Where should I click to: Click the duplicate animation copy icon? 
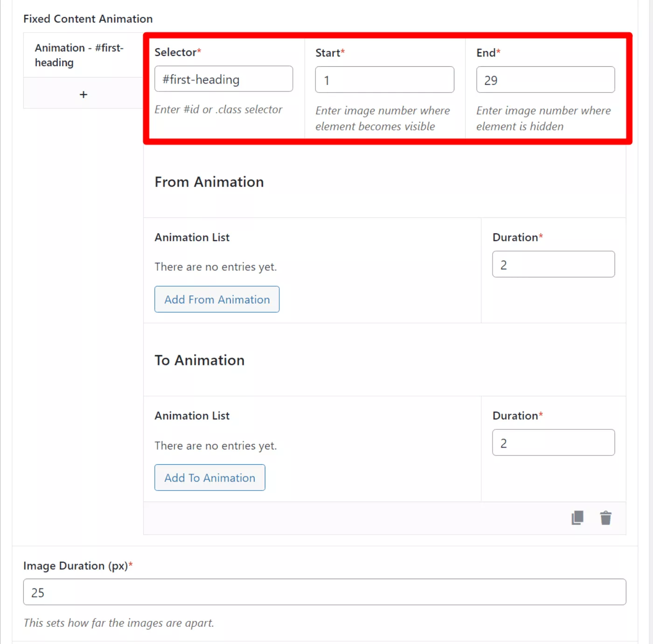click(x=577, y=518)
